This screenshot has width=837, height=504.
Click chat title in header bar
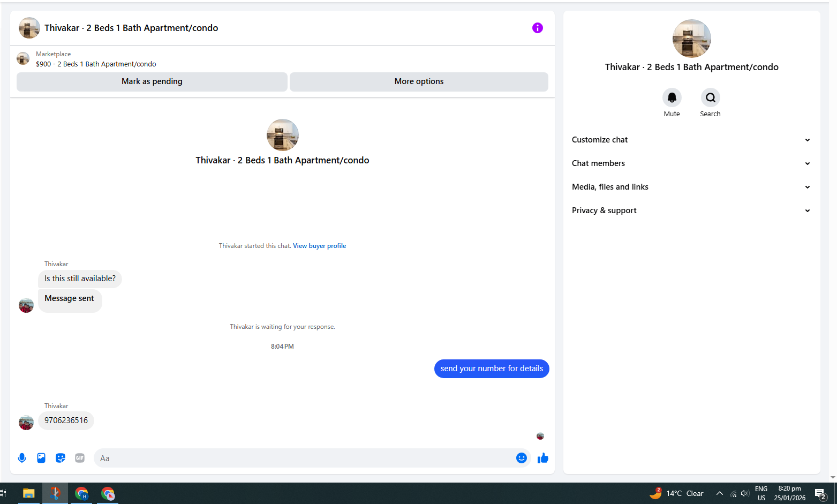point(131,28)
